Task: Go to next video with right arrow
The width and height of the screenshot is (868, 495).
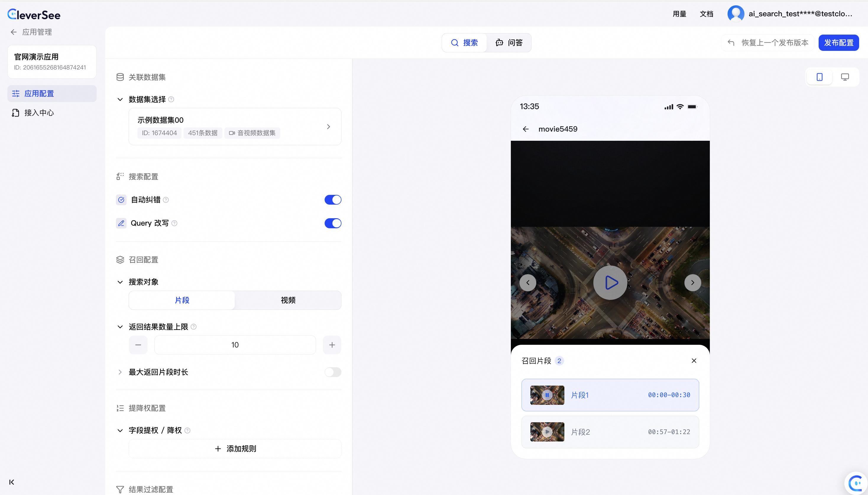Action: tap(693, 282)
